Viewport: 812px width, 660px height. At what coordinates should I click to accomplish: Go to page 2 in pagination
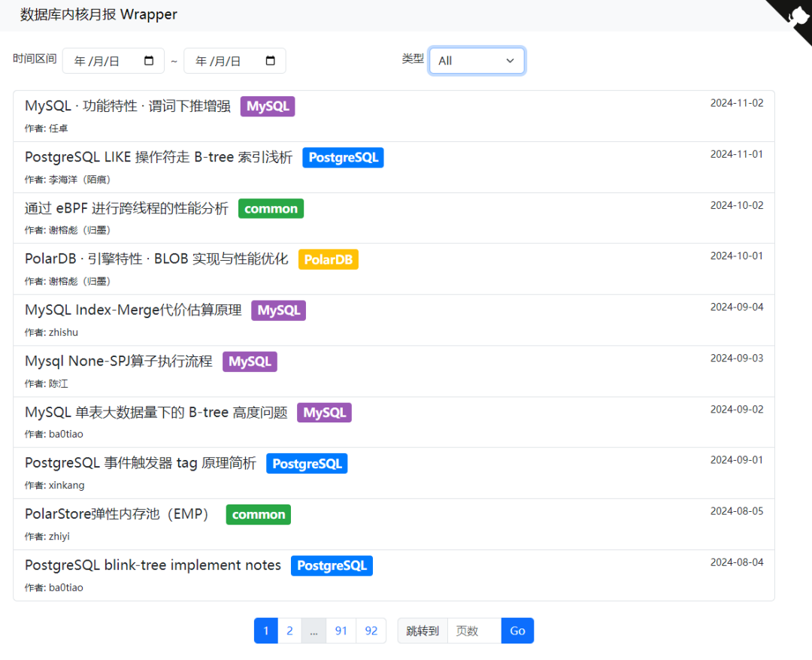click(x=289, y=631)
